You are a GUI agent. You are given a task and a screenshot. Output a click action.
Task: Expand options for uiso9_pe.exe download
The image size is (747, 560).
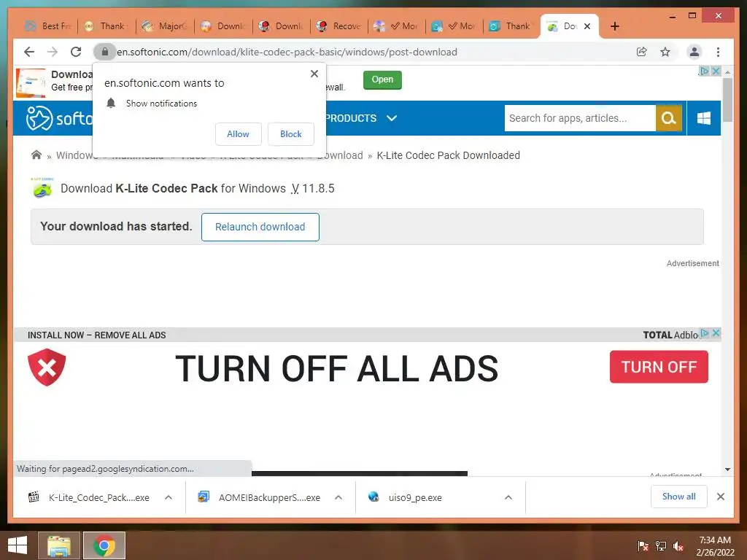508,497
